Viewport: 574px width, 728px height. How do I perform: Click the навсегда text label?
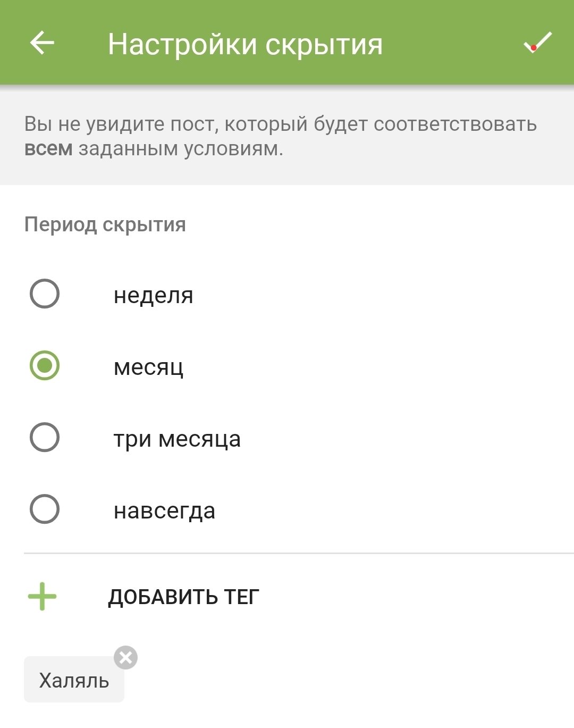pyautogui.click(x=164, y=511)
